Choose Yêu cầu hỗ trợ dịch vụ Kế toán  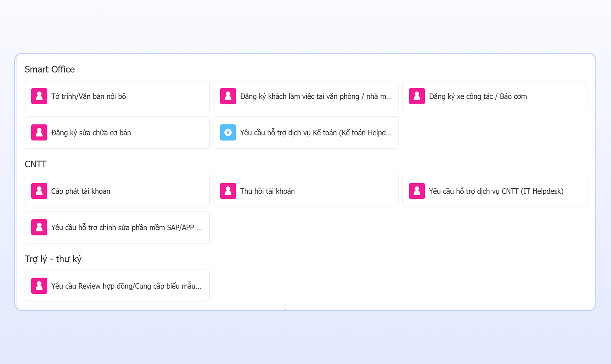pyautogui.click(x=306, y=132)
